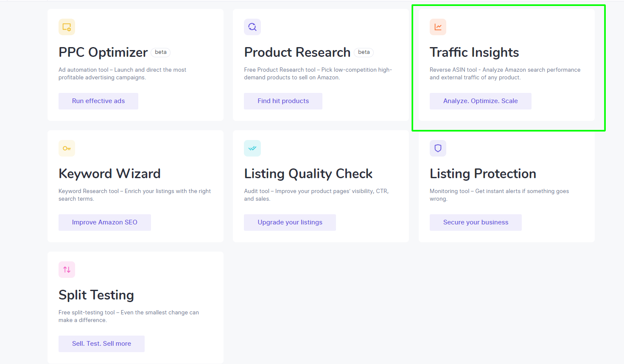
Task: Open the Traffic Insights heading
Action: [x=474, y=52]
